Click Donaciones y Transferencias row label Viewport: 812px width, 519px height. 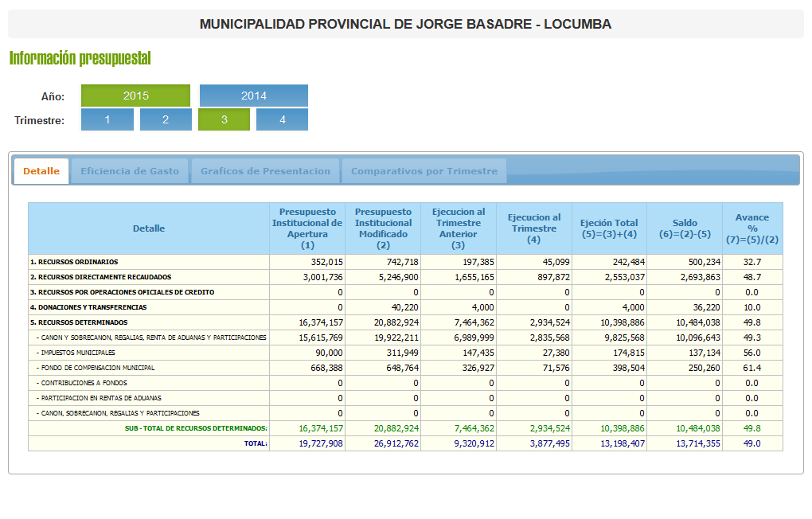pyautogui.click(x=88, y=307)
